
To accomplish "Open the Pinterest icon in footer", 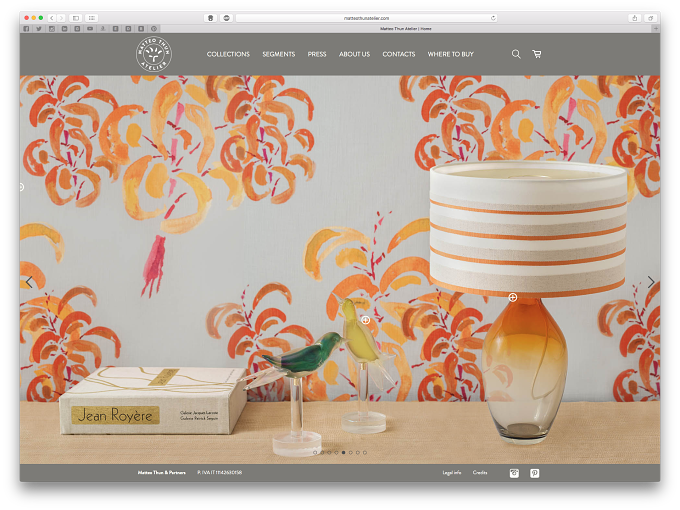I will (x=535, y=473).
